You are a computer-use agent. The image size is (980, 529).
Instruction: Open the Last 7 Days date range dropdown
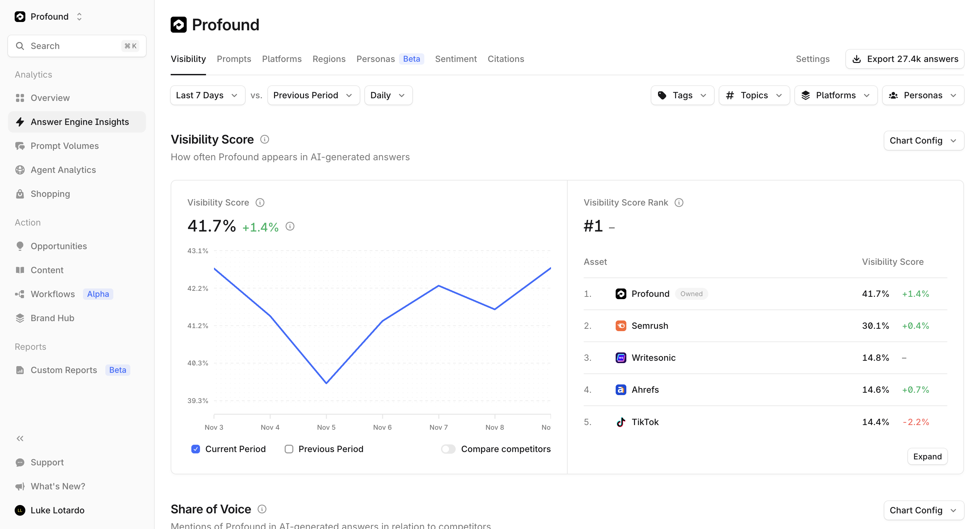[x=207, y=95]
